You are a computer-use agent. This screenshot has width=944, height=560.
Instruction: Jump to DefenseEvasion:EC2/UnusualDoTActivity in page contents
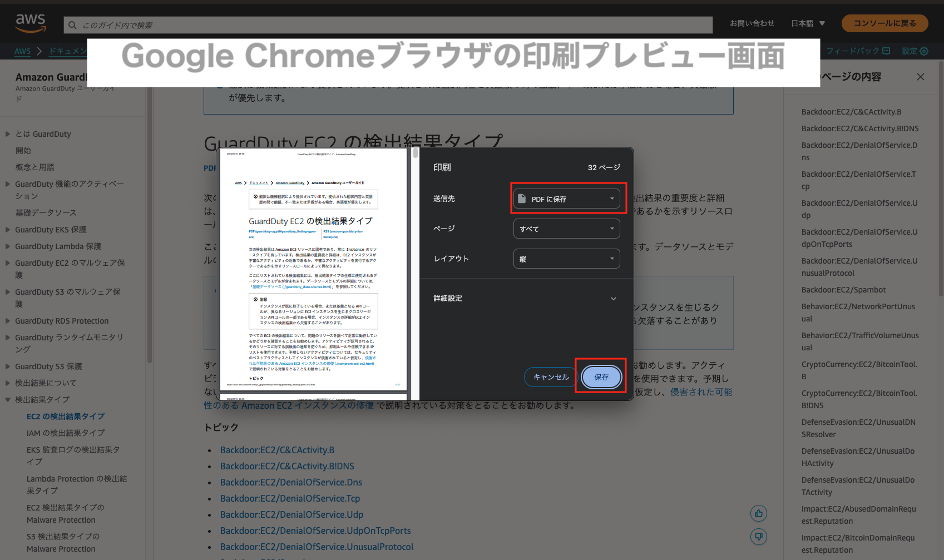(858, 486)
